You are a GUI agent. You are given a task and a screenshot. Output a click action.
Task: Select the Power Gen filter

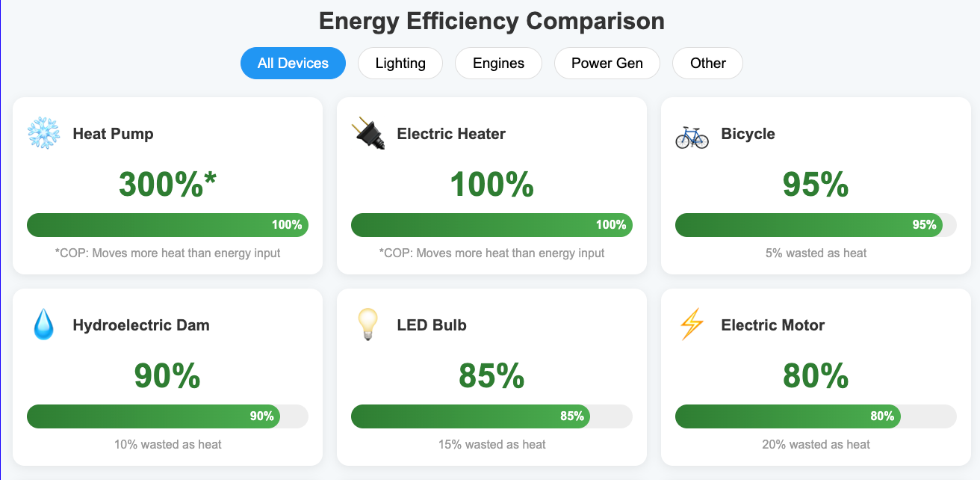607,63
